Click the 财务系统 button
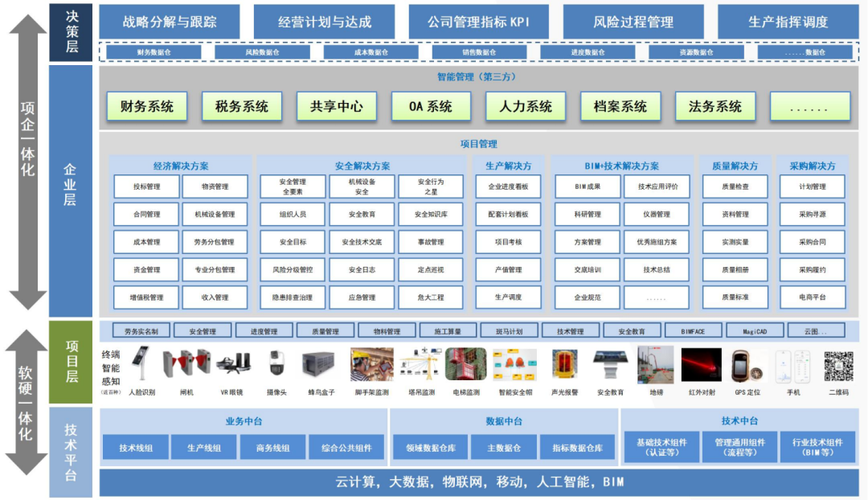This screenshot has width=868, height=500. (x=146, y=106)
